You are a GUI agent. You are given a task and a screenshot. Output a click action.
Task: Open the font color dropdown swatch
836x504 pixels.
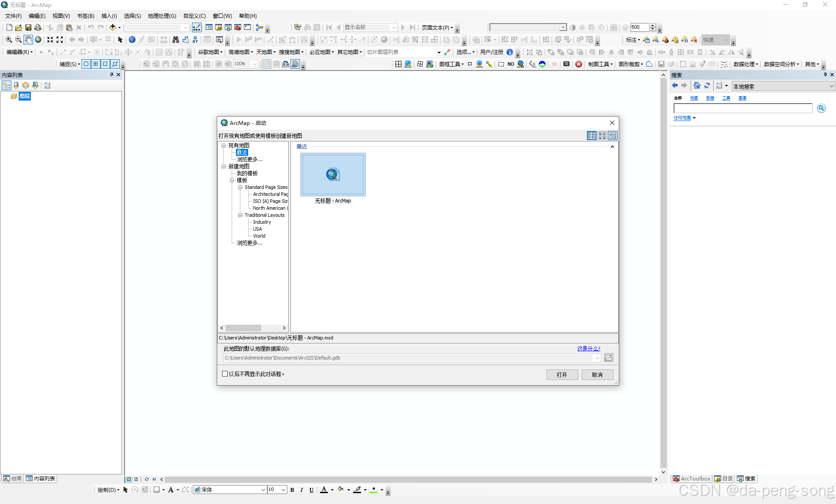(x=332, y=490)
